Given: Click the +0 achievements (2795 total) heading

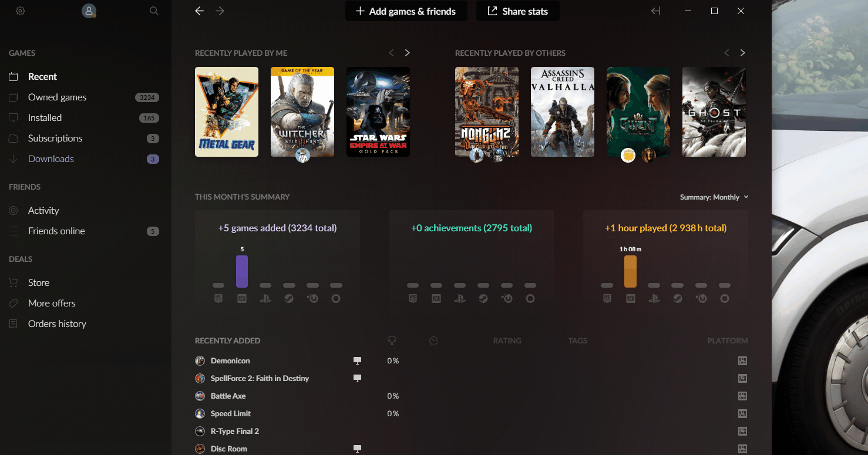Looking at the screenshot, I should point(472,228).
